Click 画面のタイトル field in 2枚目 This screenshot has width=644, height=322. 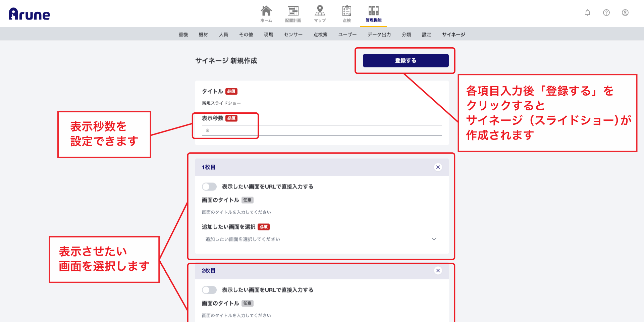(x=322, y=316)
